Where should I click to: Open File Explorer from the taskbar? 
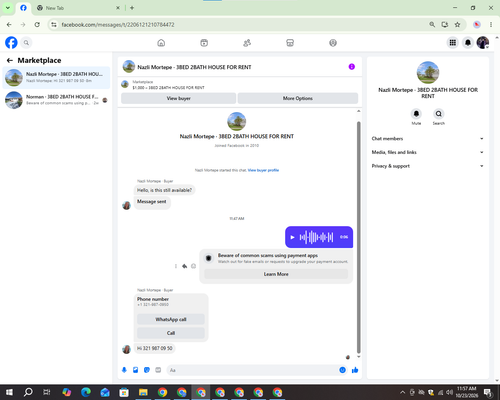coord(143,392)
